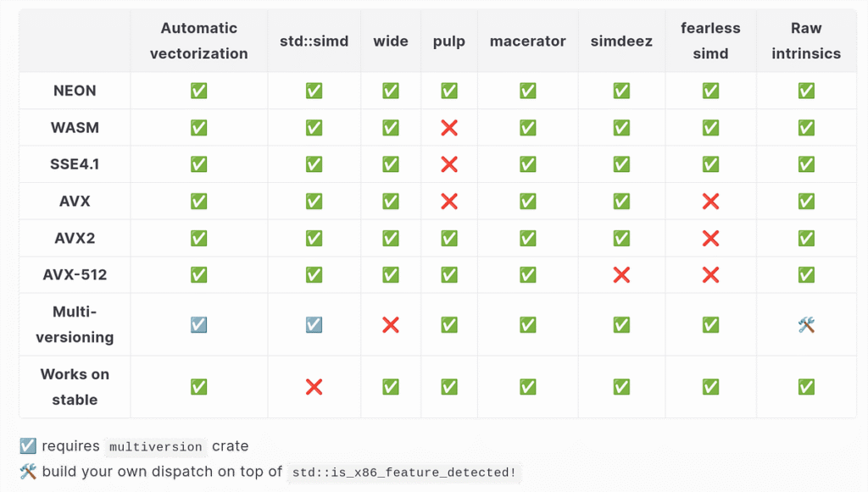Click blue checkbox for Automatic vectorization Multi-versioning

[x=199, y=324]
